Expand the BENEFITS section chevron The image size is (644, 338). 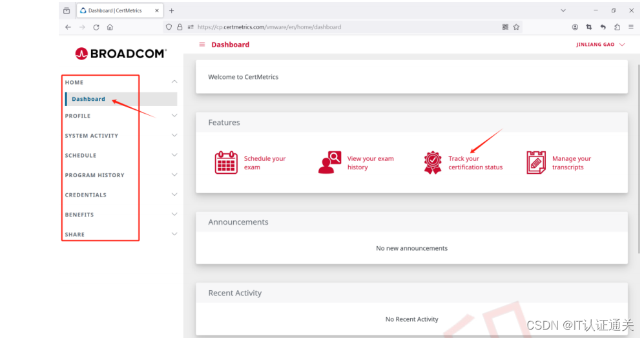point(174,214)
